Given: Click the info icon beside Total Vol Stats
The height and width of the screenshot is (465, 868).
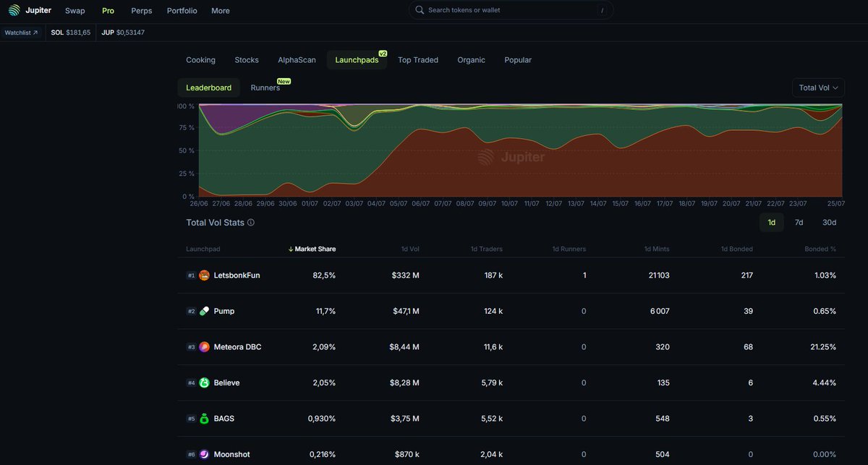Looking at the screenshot, I should coord(251,223).
